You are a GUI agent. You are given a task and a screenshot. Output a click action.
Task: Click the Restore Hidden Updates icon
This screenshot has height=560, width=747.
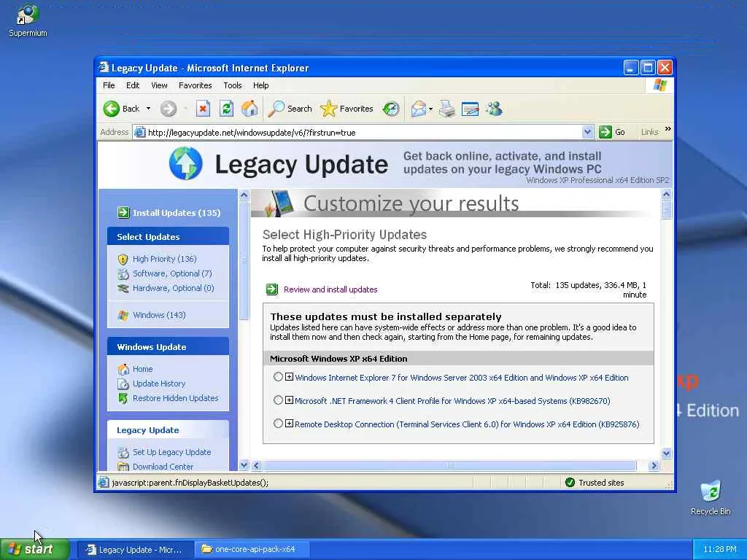pos(123,398)
